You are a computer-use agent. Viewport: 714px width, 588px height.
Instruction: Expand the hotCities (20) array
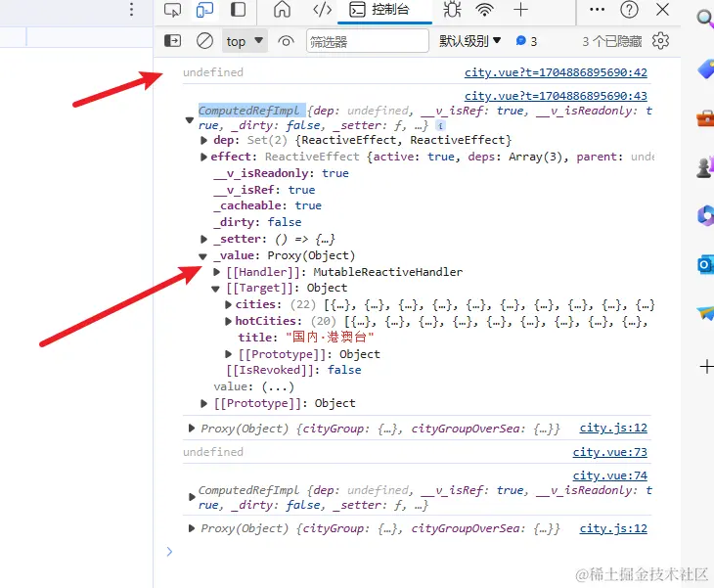(x=229, y=322)
